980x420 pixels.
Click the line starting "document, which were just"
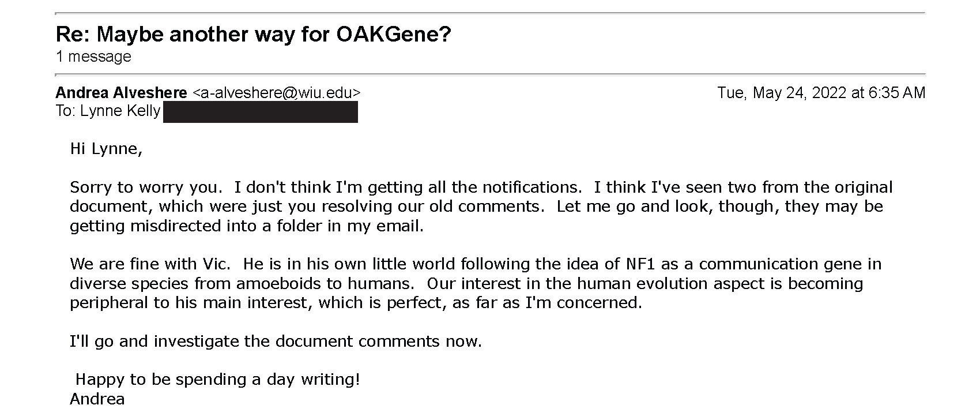point(476,207)
